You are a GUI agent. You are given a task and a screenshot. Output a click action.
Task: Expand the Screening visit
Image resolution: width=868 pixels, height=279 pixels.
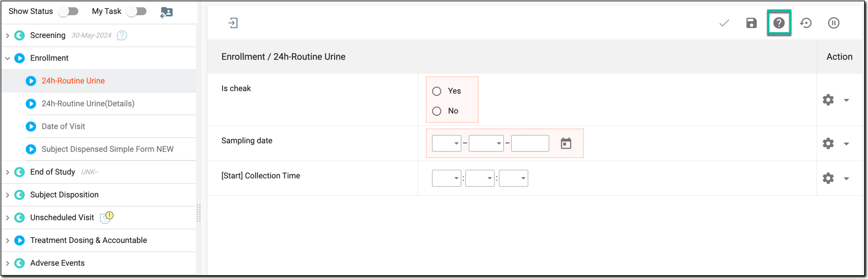[7, 36]
